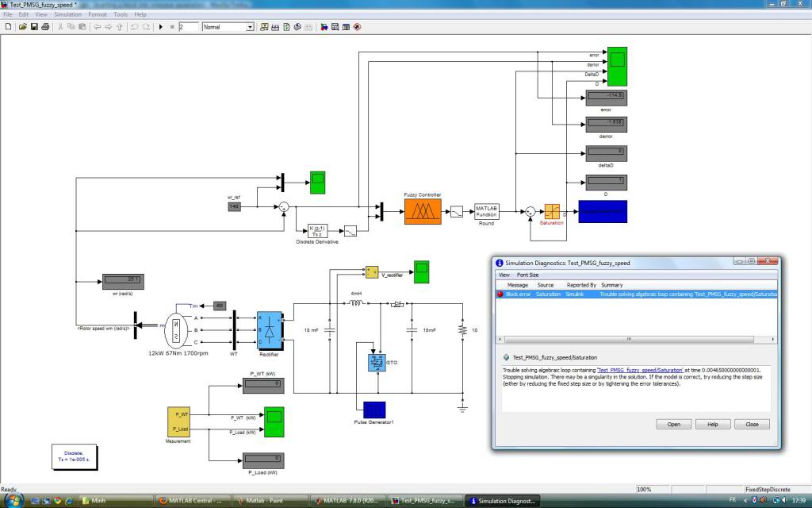Select the green Scope block next to wr_ref
The image size is (812, 508).
coord(316,182)
